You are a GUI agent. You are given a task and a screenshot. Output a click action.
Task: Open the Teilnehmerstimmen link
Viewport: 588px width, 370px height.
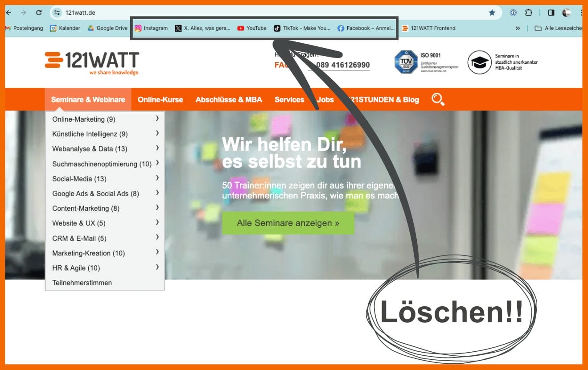pyautogui.click(x=82, y=283)
